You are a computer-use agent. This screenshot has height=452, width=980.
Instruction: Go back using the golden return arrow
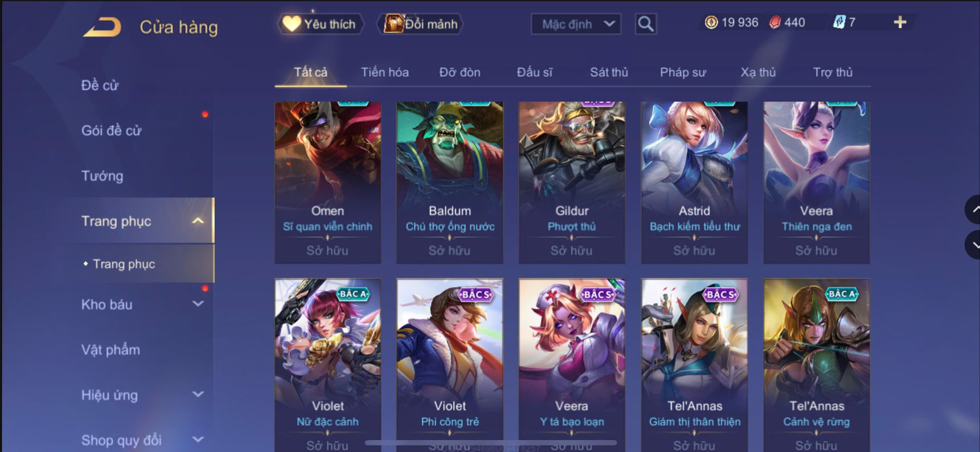click(x=102, y=27)
